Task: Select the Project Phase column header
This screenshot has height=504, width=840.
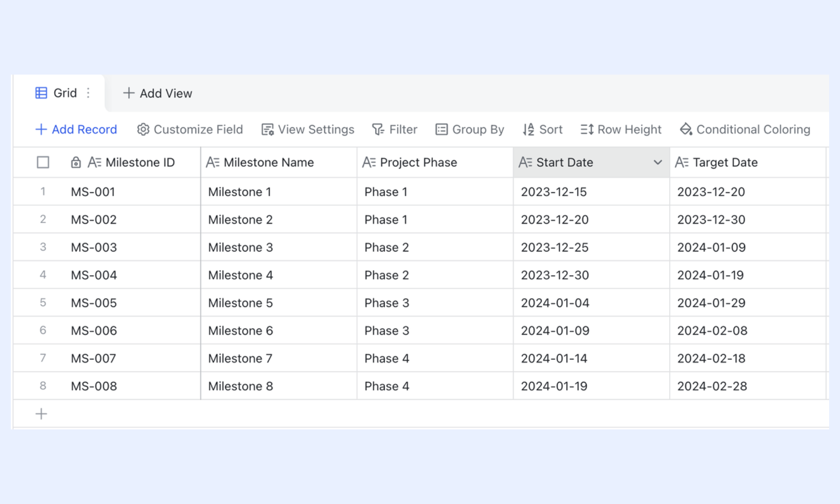Action: click(435, 162)
